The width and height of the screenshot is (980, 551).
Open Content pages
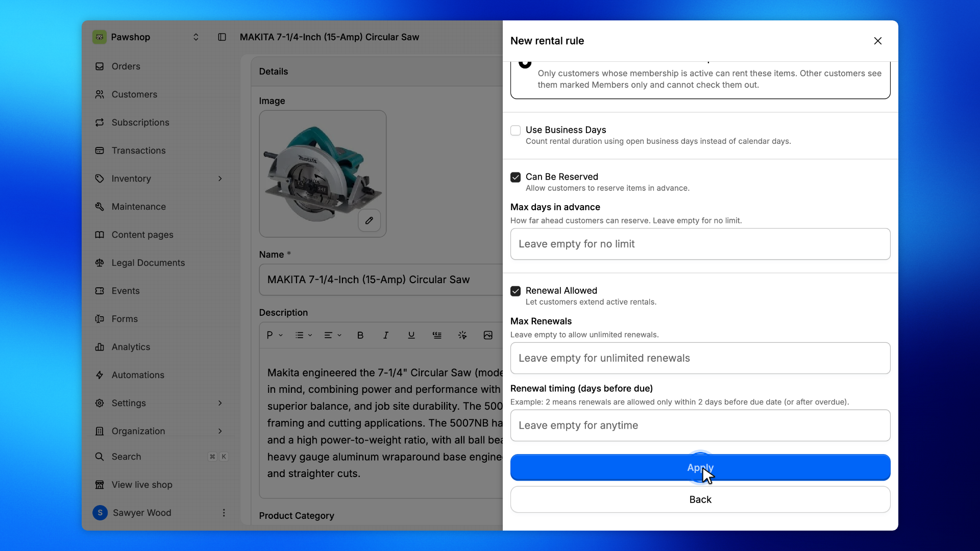[x=161, y=235]
